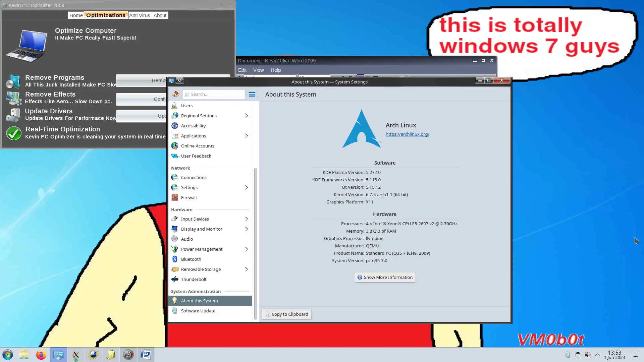Image resolution: width=644 pixels, height=362 pixels.
Task: Show hidden system tray icons arrow
Action: [x=597, y=355]
